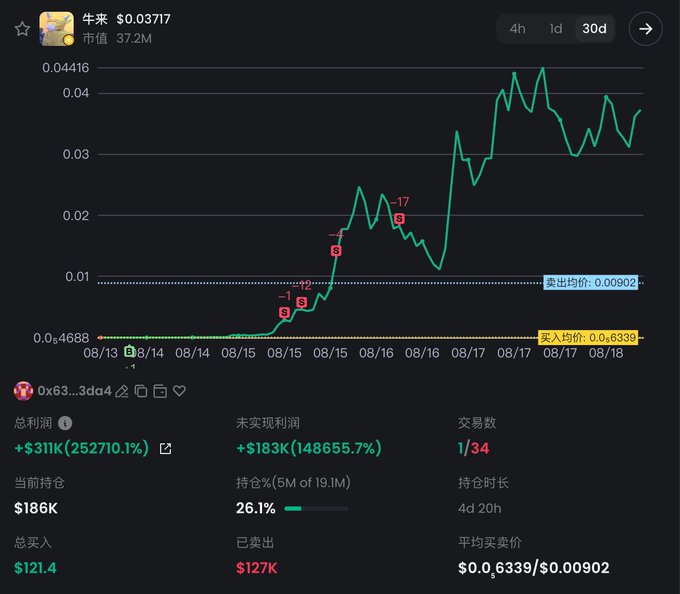Switch chart to 1d timeframe

556,29
